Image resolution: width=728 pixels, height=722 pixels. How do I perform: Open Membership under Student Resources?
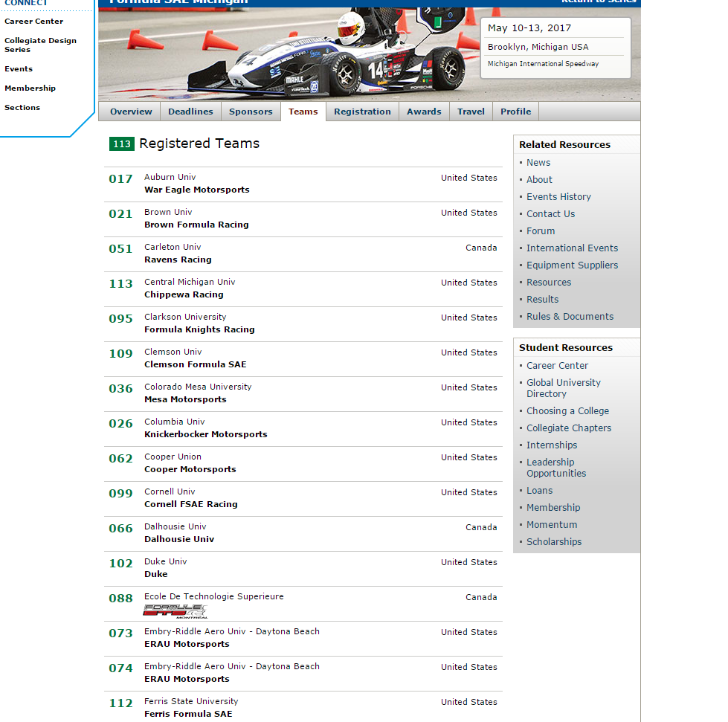[x=553, y=508]
